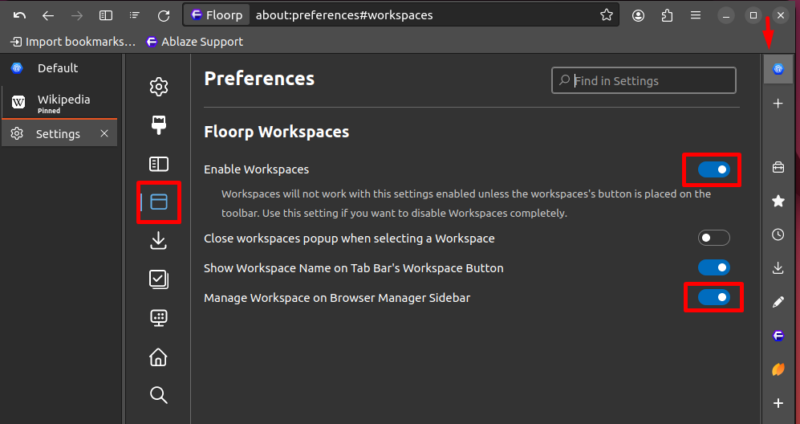Reload the current page
This screenshot has height=424, width=800.
click(163, 16)
